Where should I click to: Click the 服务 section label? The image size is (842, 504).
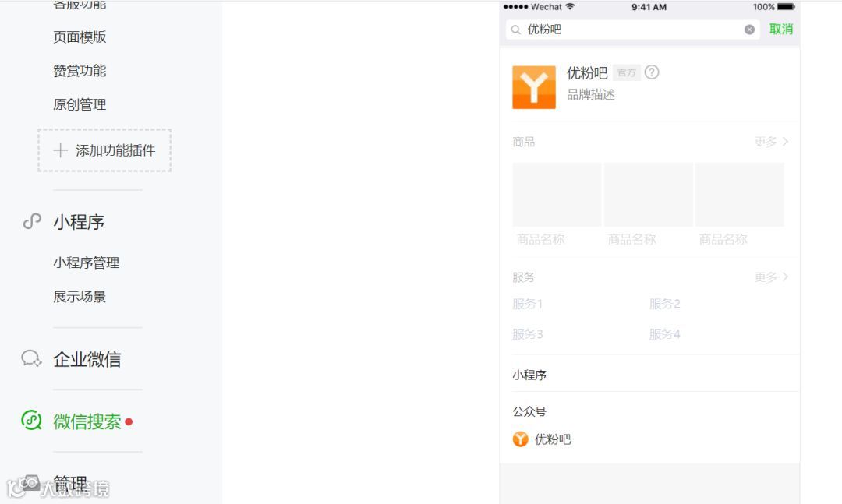point(524,277)
